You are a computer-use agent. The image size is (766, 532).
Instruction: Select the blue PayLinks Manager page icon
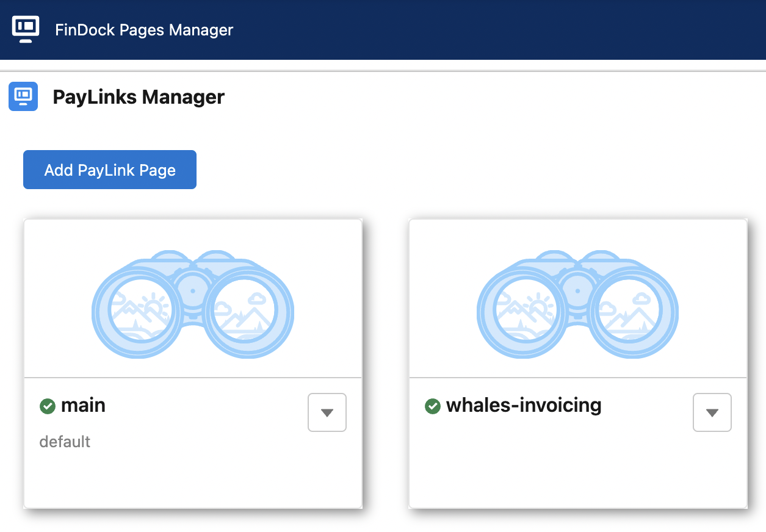tap(23, 96)
